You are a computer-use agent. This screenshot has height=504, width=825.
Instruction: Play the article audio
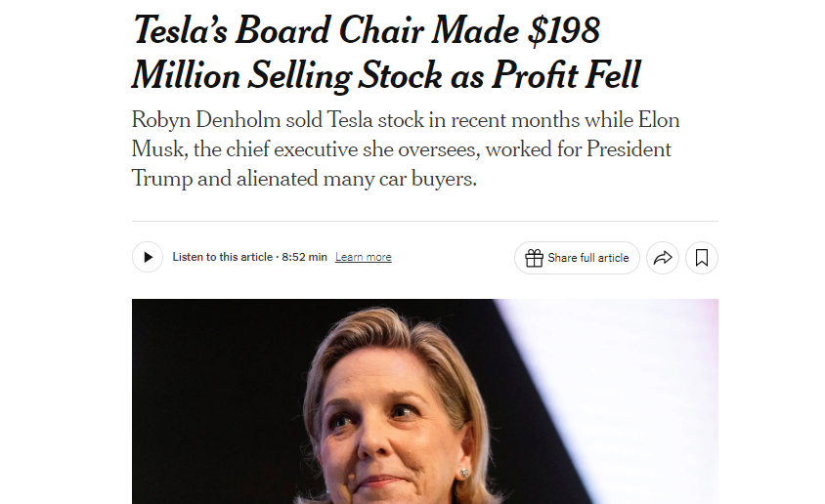pyautogui.click(x=148, y=258)
